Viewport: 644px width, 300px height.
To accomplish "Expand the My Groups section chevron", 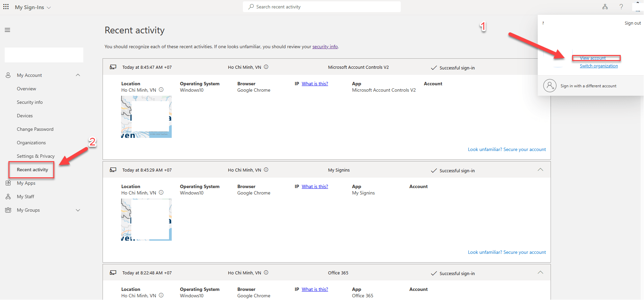I will pos(78,210).
